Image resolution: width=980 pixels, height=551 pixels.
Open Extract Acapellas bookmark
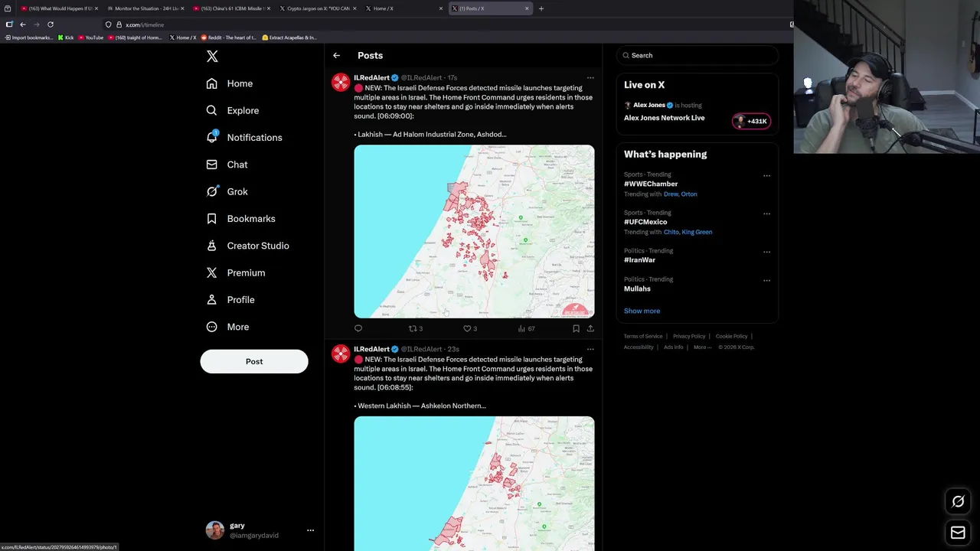point(289,37)
